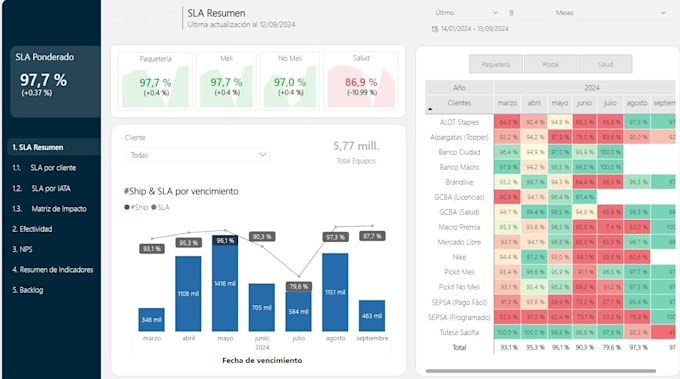Open the Meses unit dropdown
Screen dimensions: 680x379
point(610,13)
